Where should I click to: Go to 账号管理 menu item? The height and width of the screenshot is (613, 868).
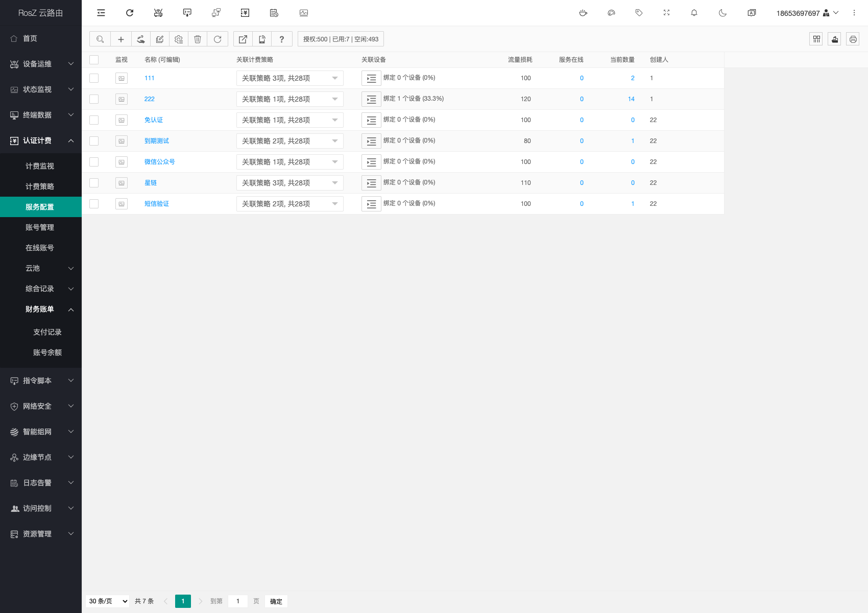tap(40, 227)
